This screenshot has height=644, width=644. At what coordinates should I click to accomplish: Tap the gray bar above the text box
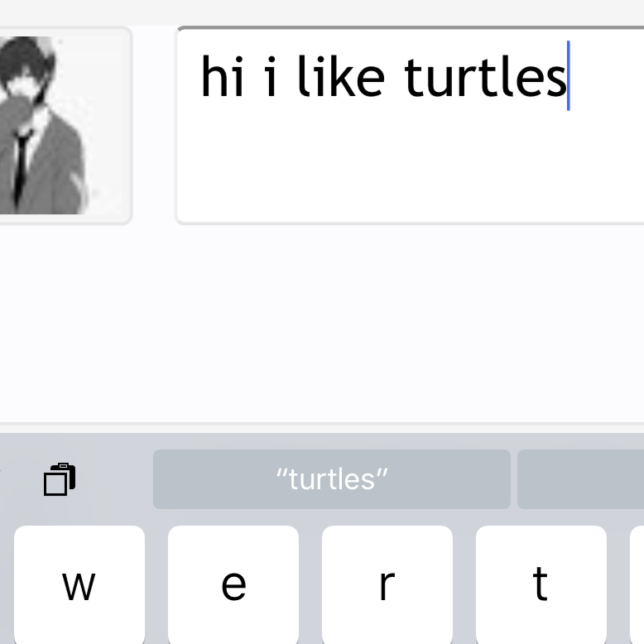coord(322,12)
